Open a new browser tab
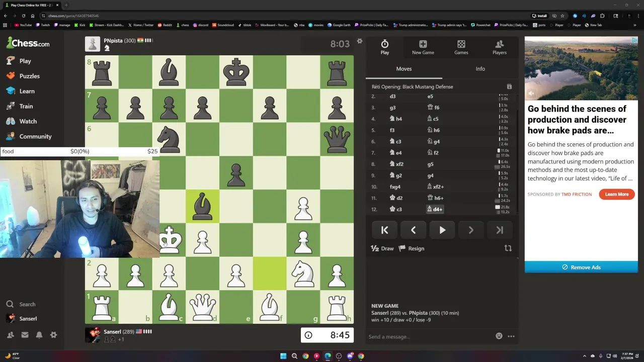Screen dimensions: 644x362 [66, 5]
